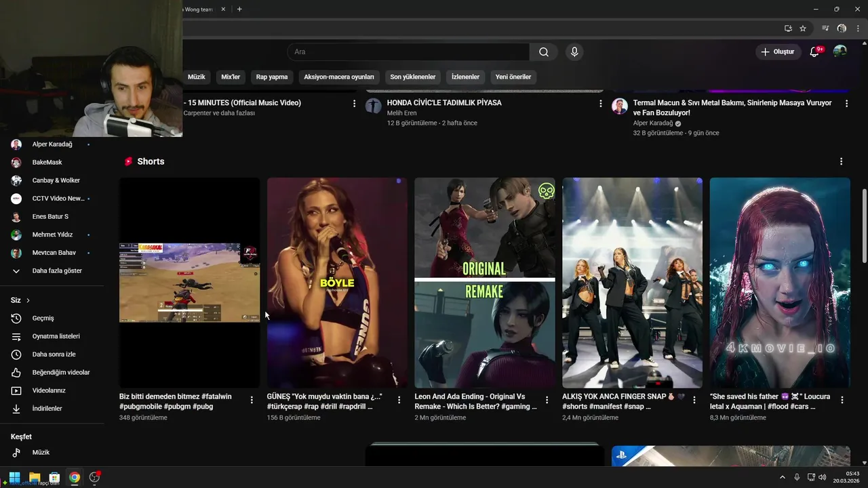Open Microsoft Store from taskbar

tap(54, 477)
